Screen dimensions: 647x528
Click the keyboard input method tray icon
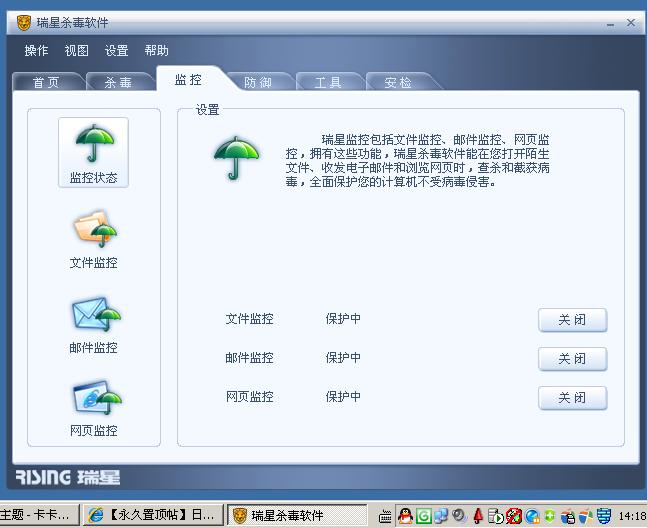[385, 516]
